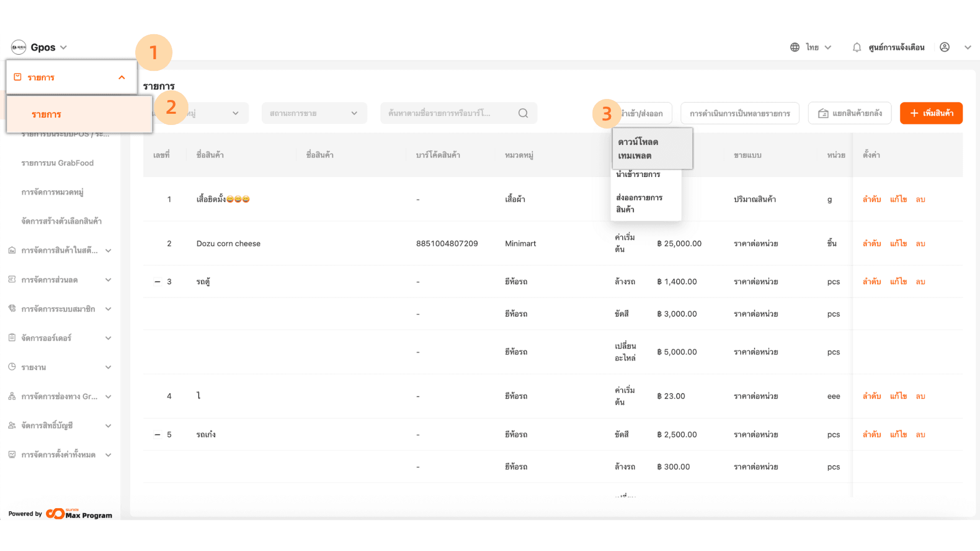Collapse row 5 รถเก๋ง minus toggle

tap(157, 435)
